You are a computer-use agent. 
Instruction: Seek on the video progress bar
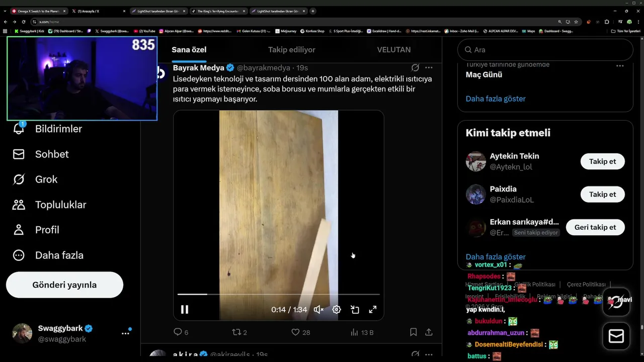click(278, 294)
